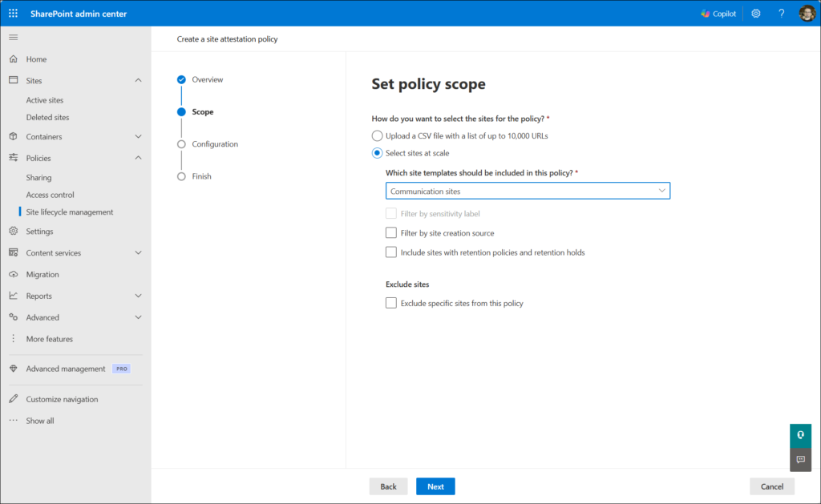The image size is (821, 504).
Task: Click the Next button
Action: pos(435,486)
